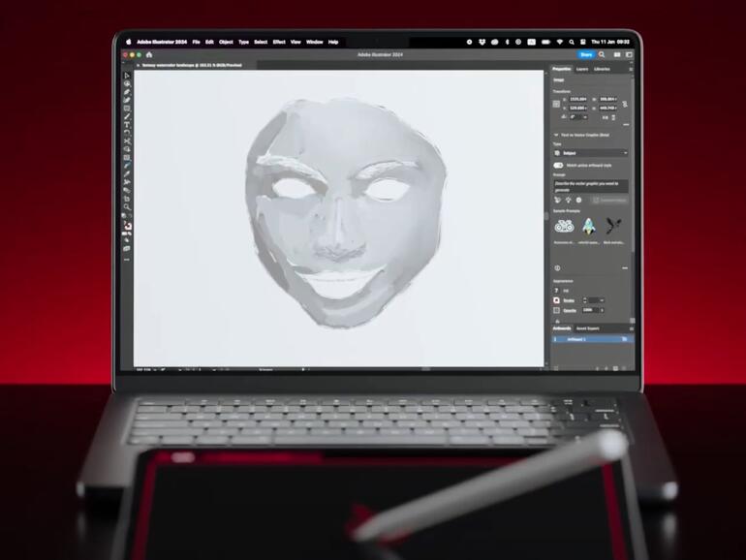
Task: Open the Arrange Documents icon in title bar
Action: tap(617, 54)
